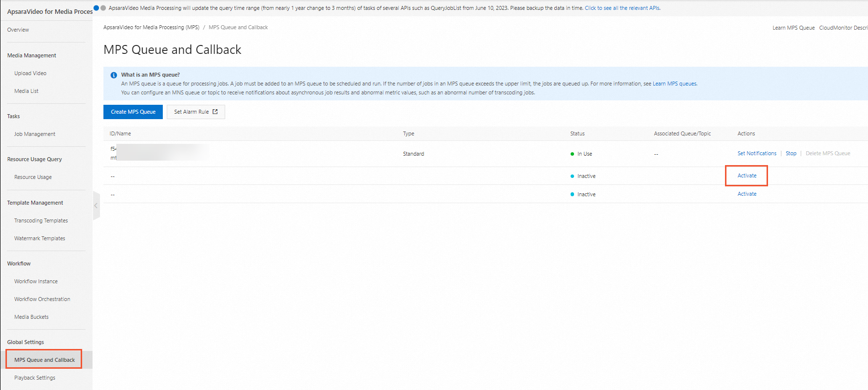The width and height of the screenshot is (868, 390).
Task: Click Set Notifications for the In Use queue
Action: point(757,153)
